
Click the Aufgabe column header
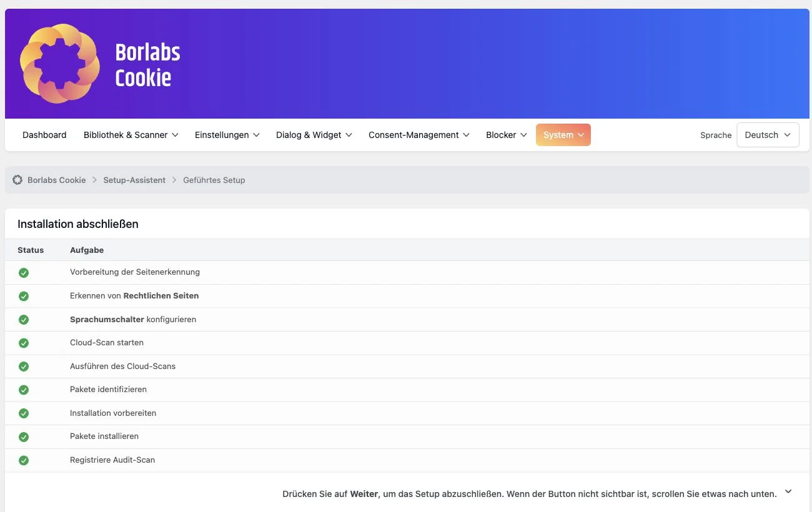click(87, 250)
